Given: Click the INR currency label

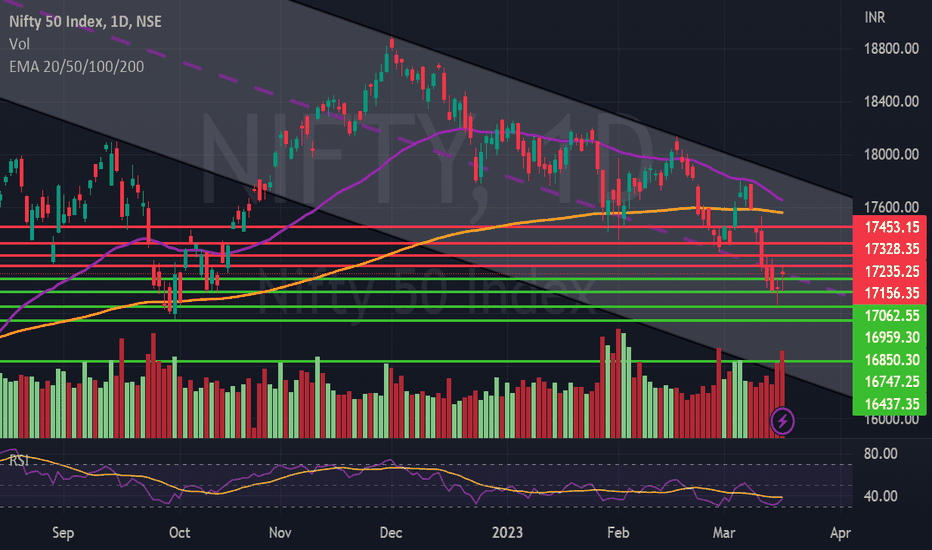Looking at the screenshot, I should [x=874, y=18].
